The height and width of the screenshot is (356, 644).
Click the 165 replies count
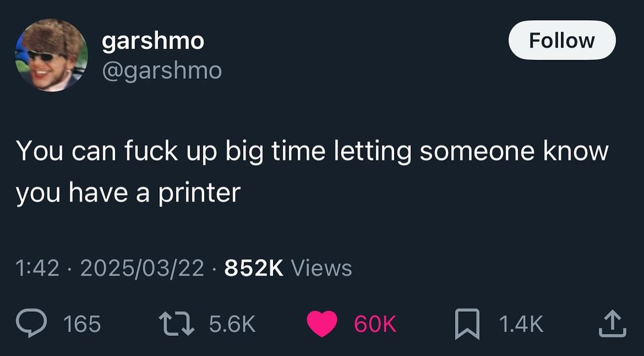tap(81, 324)
